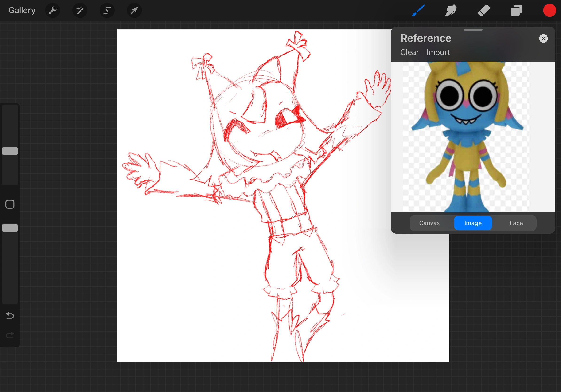The image size is (561, 392).
Task: Select the Selection tool
Action: click(x=107, y=10)
